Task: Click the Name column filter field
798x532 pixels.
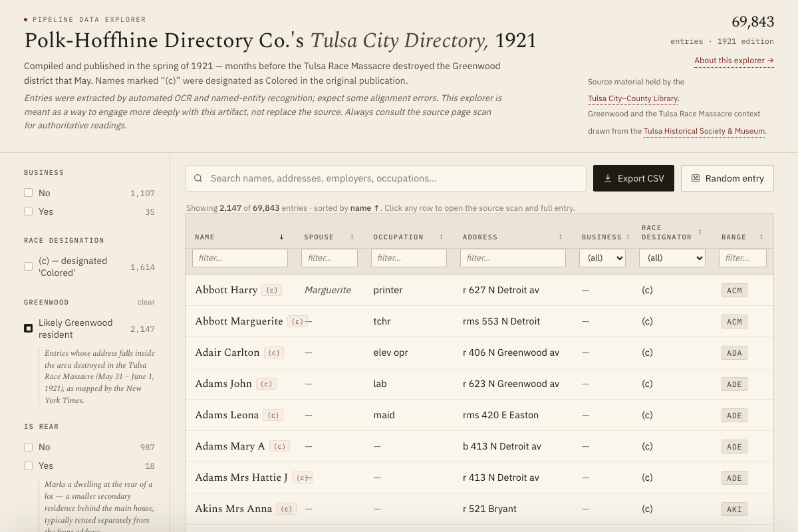Action: [x=240, y=257]
